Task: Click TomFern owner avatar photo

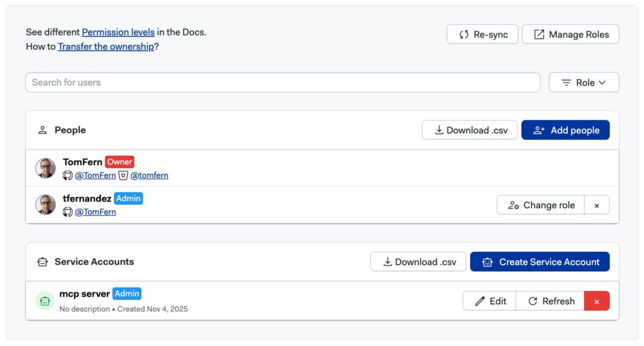Action: coord(46,168)
